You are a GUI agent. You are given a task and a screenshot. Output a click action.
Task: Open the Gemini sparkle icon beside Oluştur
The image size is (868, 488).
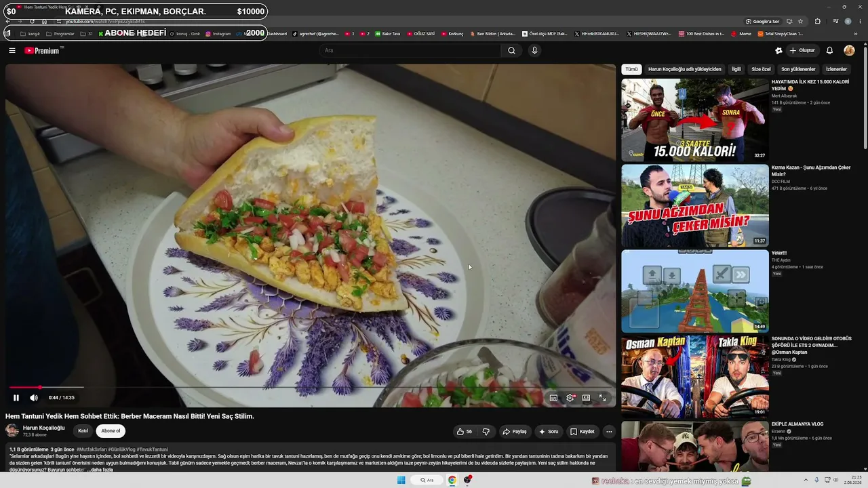(778, 50)
